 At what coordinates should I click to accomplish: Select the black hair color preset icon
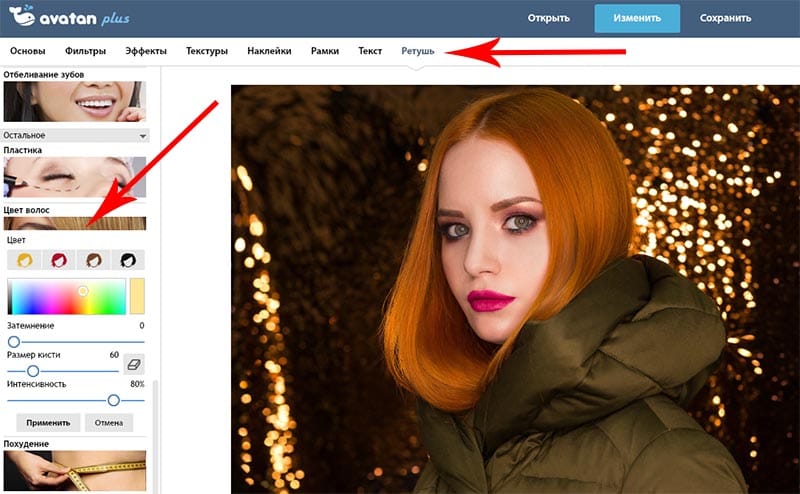tap(128, 260)
